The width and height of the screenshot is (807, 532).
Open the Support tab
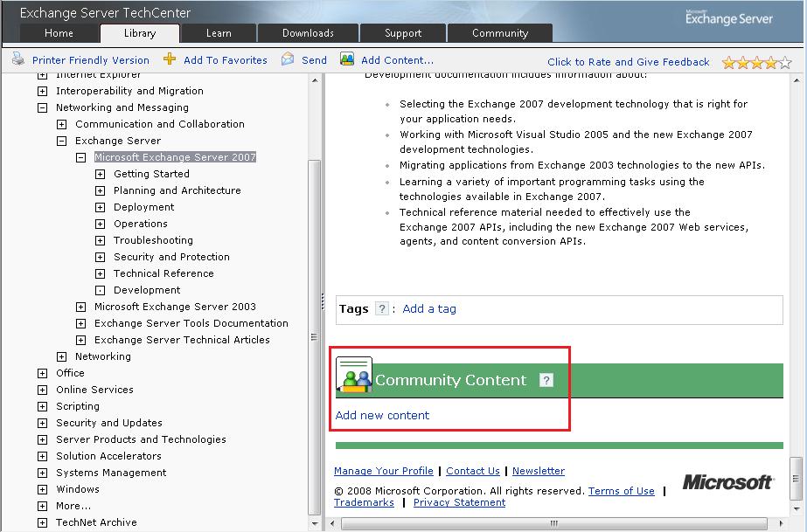point(403,33)
